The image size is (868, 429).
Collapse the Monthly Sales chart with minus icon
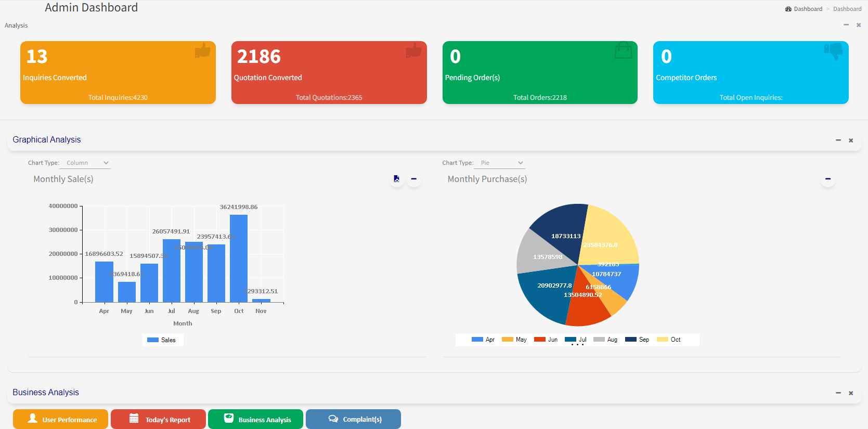point(414,179)
